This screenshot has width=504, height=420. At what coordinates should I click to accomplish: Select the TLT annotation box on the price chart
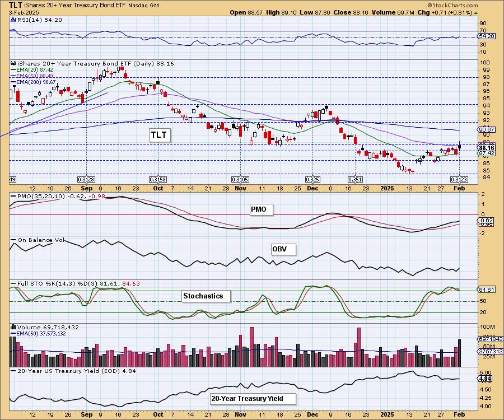pyautogui.click(x=160, y=135)
